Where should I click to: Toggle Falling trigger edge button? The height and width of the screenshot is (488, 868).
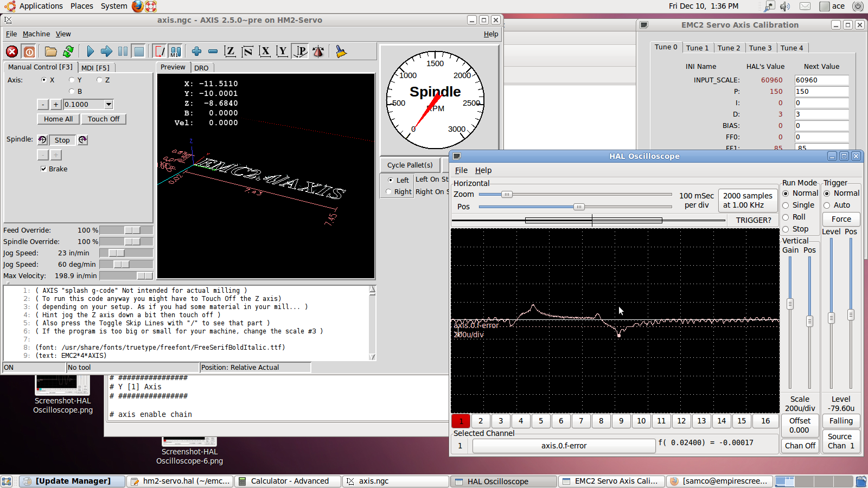click(841, 421)
